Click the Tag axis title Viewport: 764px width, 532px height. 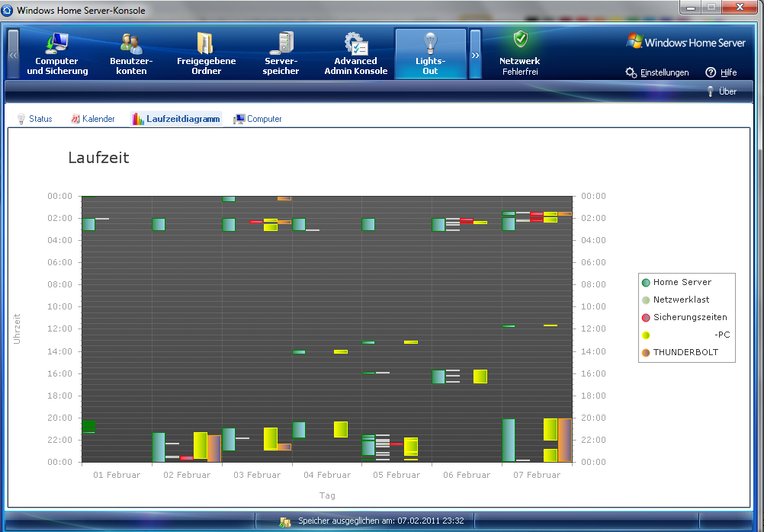[327, 495]
